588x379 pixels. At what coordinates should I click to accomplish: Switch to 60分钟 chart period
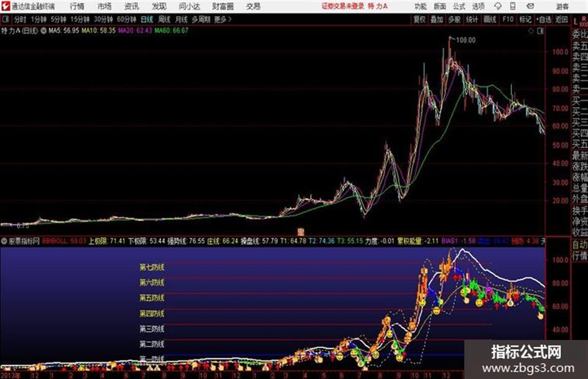(x=126, y=19)
